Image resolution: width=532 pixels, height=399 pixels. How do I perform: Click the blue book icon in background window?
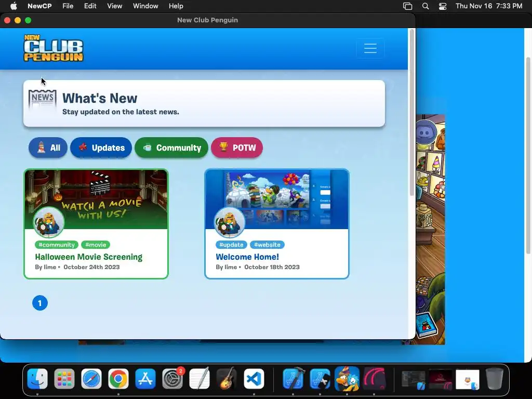(x=427, y=325)
